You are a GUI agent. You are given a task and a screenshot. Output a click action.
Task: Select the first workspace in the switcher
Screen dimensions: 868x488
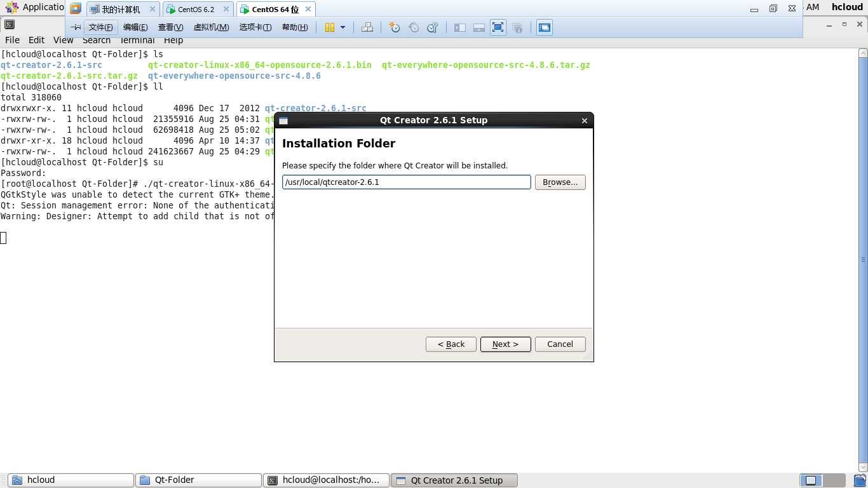[x=811, y=480]
